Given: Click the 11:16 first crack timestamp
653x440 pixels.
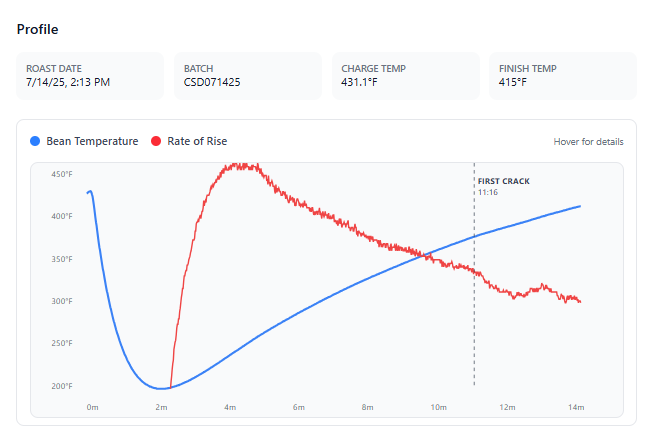Looking at the screenshot, I should [488, 192].
